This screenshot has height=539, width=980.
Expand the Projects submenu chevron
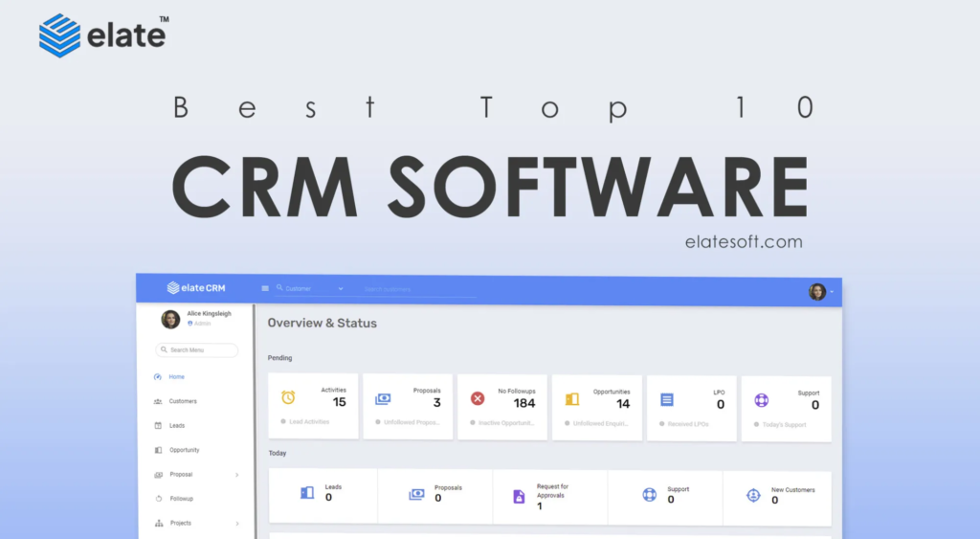click(237, 524)
